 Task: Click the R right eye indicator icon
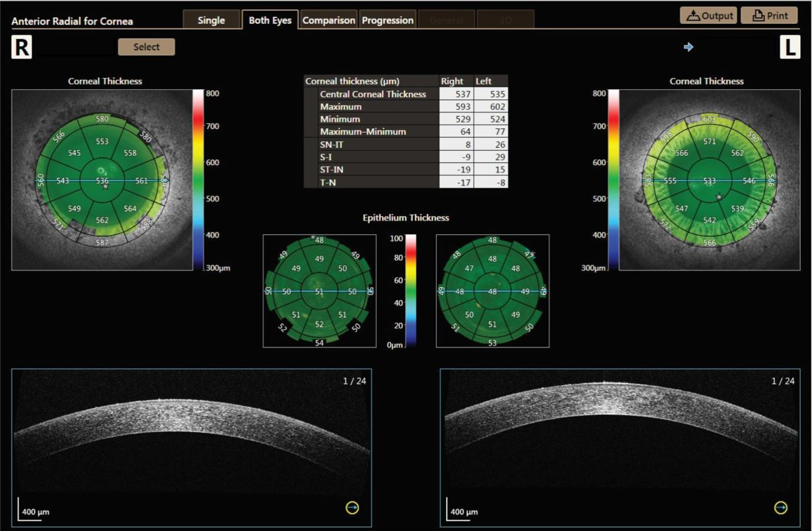pos(22,48)
